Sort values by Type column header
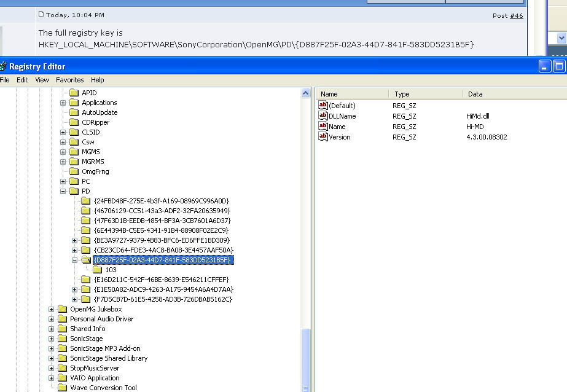Image resolution: width=567 pixels, height=392 pixels. 426,94
